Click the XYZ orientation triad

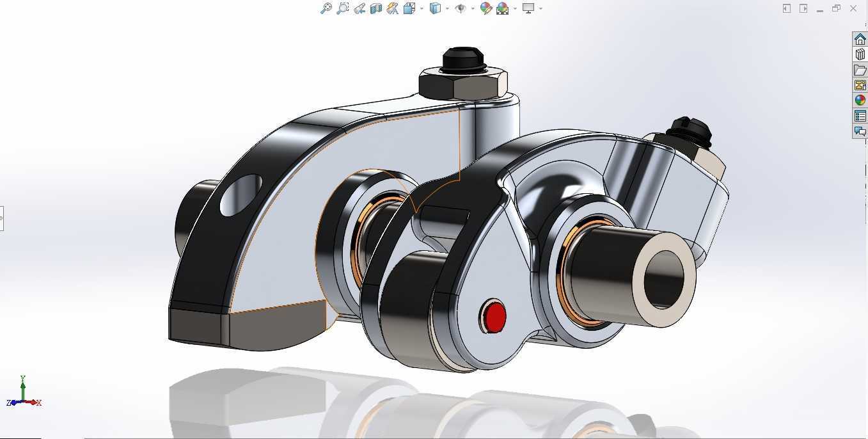pyautogui.click(x=24, y=392)
